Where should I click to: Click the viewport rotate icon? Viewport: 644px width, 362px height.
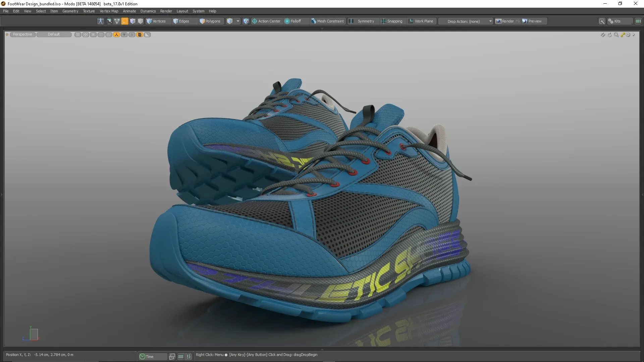click(x=609, y=35)
